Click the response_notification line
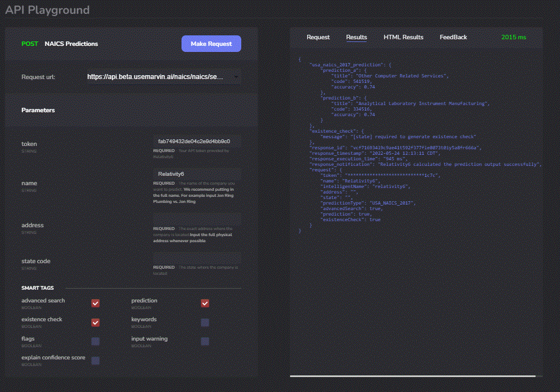This screenshot has width=560, height=392. tap(426, 164)
